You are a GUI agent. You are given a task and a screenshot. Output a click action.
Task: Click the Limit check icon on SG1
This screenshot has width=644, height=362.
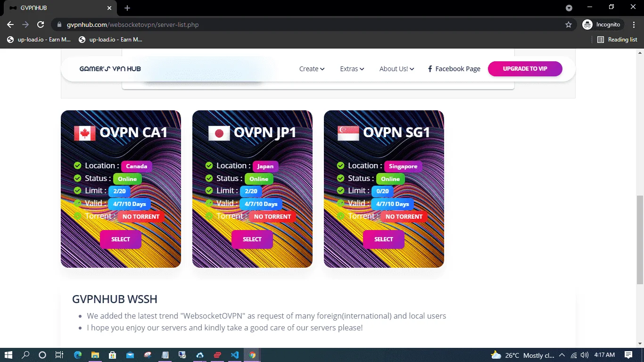click(341, 190)
